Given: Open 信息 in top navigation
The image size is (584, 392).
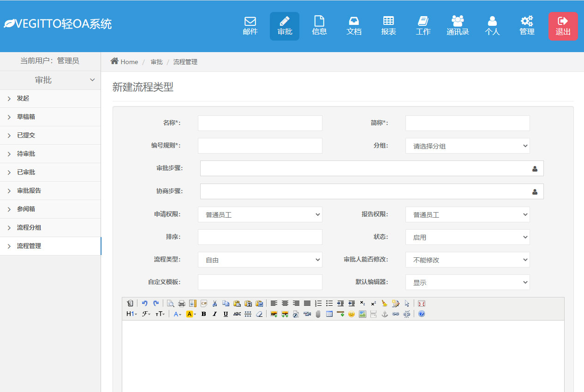Looking at the screenshot, I should (319, 26).
